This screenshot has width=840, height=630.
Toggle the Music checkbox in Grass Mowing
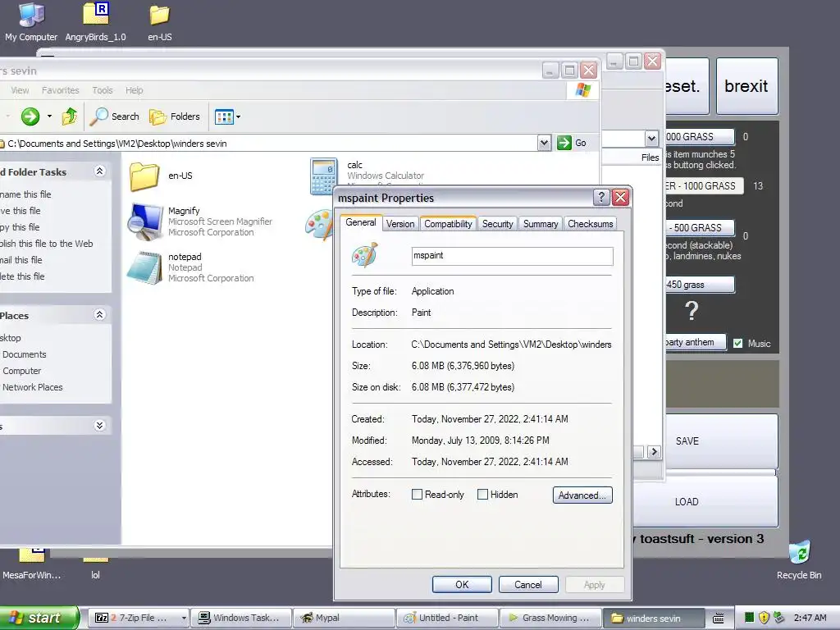[737, 344]
